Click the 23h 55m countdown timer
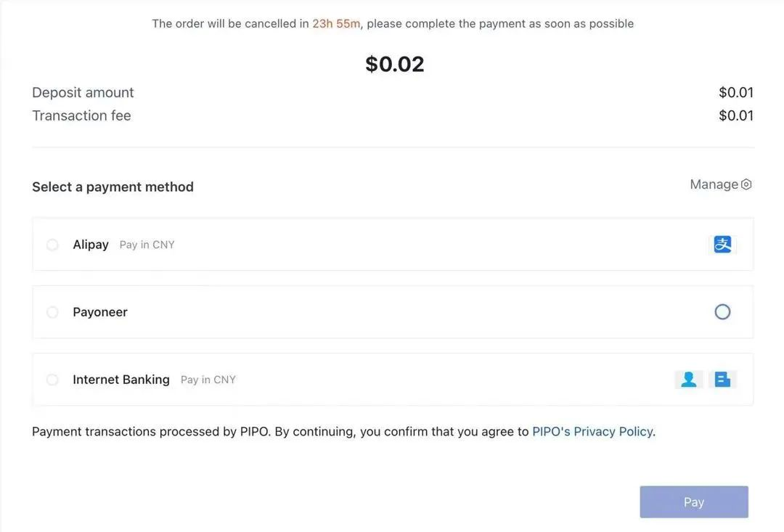Viewport: 784px width, 532px height. click(x=336, y=24)
